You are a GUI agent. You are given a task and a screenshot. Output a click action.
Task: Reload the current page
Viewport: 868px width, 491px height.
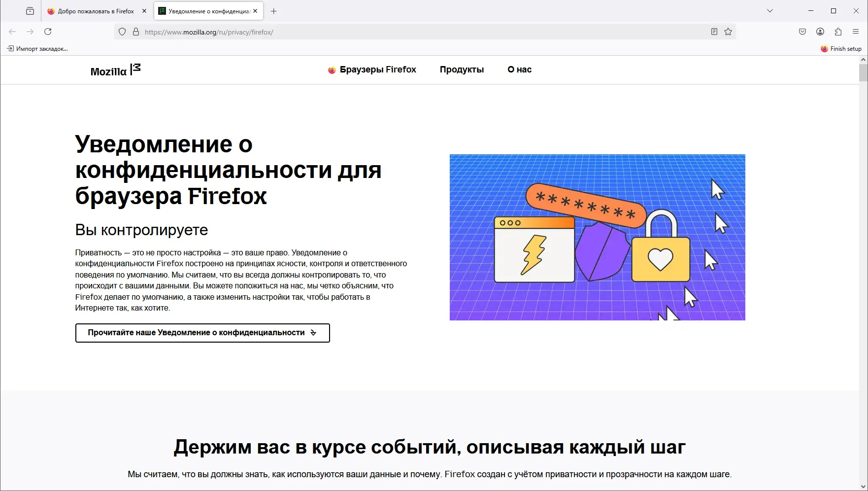48,32
